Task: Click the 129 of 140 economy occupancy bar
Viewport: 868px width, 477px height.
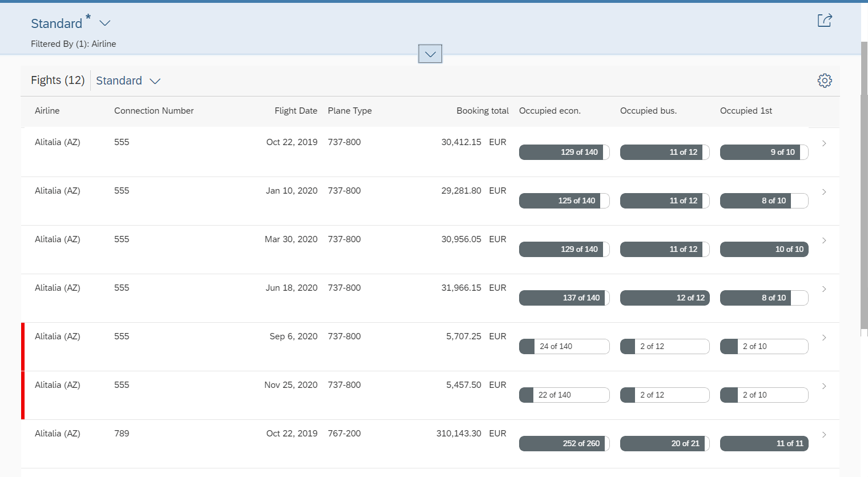Action: (564, 152)
